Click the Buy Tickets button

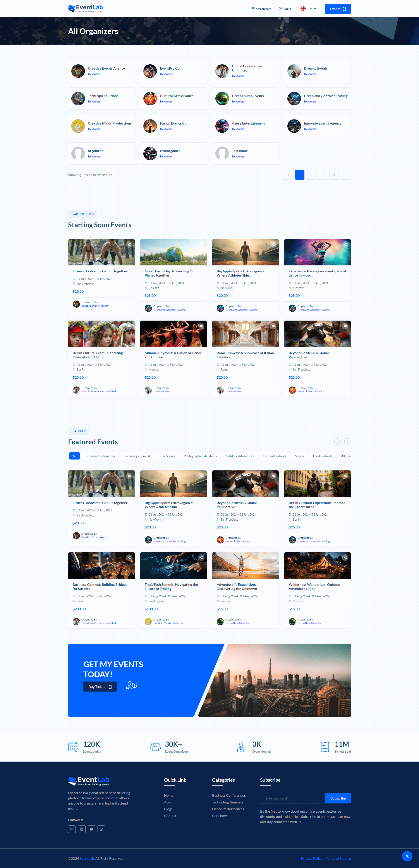[x=100, y=687]
